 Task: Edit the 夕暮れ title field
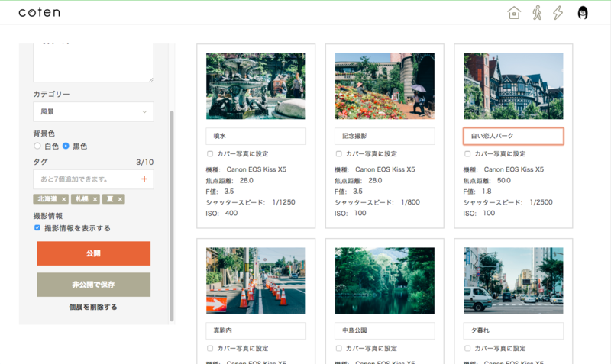(513, 330)
